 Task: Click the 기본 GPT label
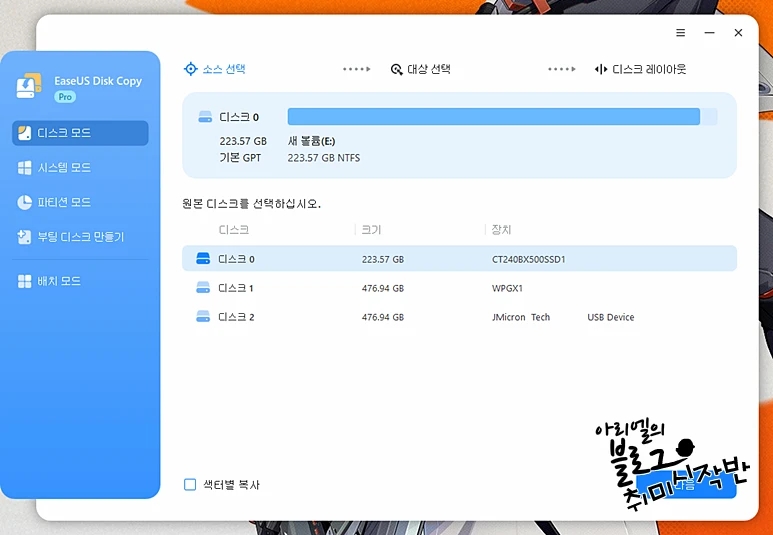[240, 158]
